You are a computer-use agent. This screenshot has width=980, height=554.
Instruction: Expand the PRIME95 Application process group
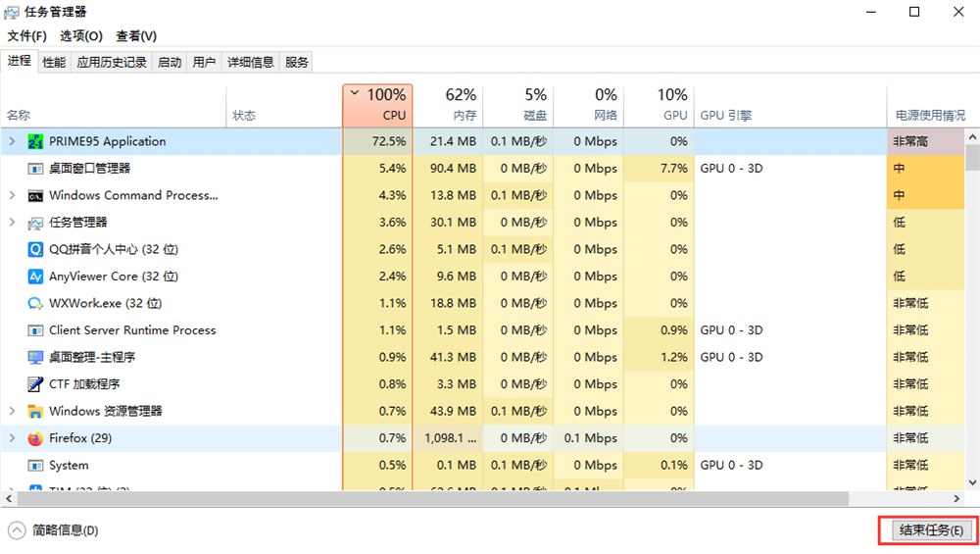pyautogui.click(x=13, y=141)
